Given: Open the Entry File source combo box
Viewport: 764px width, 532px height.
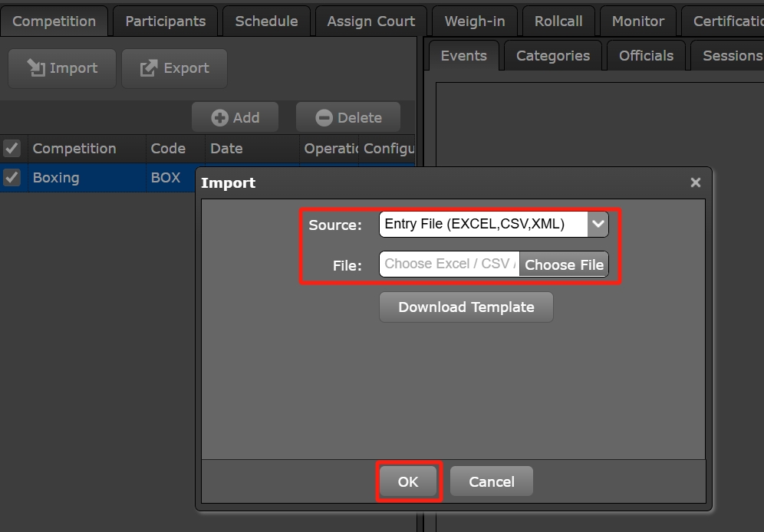Looking at the screenshot, I should pyautogui.click(x=483, y=225).
